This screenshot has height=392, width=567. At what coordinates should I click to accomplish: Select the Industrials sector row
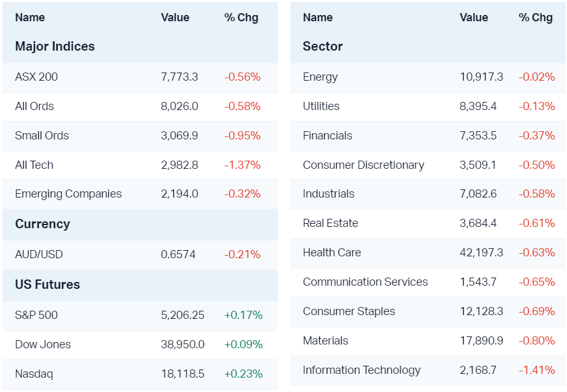(329, 194)
